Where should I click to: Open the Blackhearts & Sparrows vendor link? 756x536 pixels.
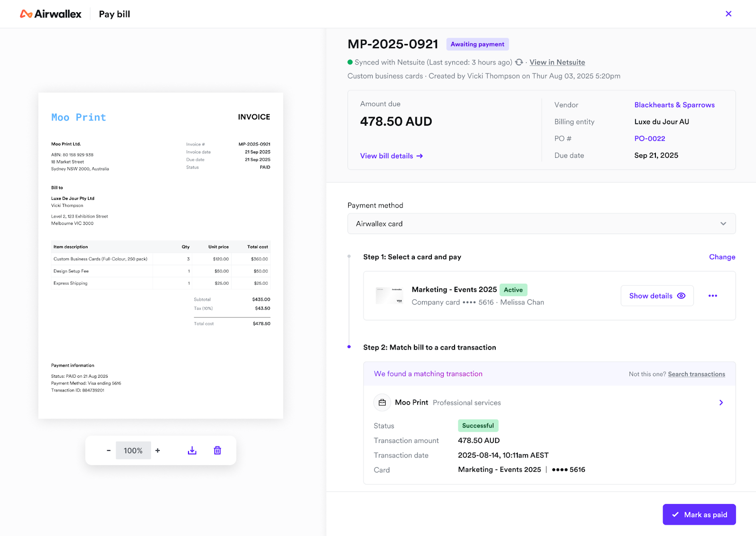tap(674, 105)
